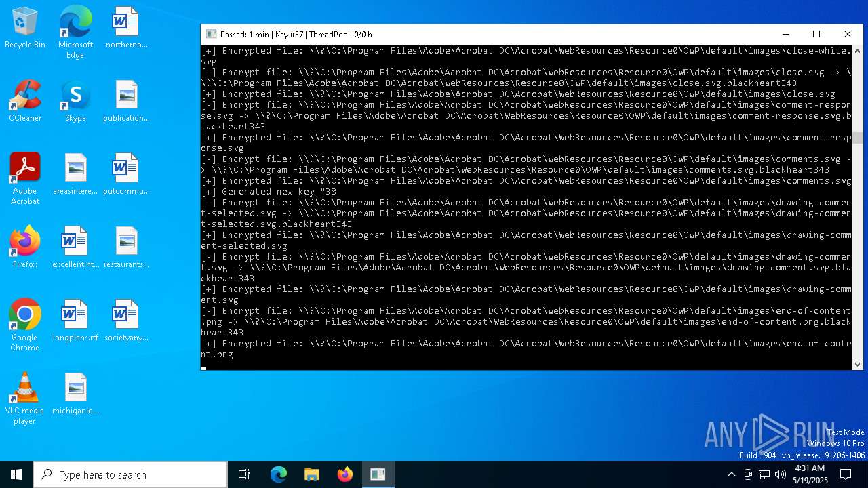This screenshot has width=868, height=488.
Task: Click the taskbar search box
Action: tap(130, 474)
